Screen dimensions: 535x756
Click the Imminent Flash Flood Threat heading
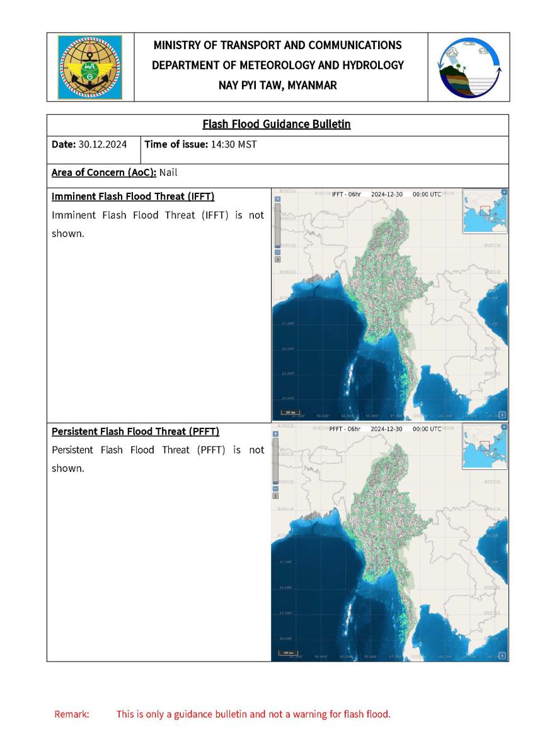pos(133,197)
